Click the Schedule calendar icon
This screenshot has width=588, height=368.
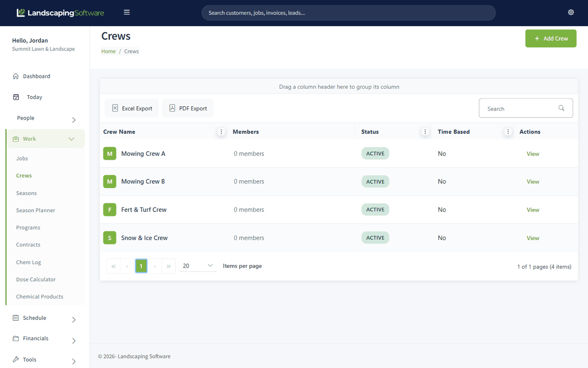(x=16, y=318)
